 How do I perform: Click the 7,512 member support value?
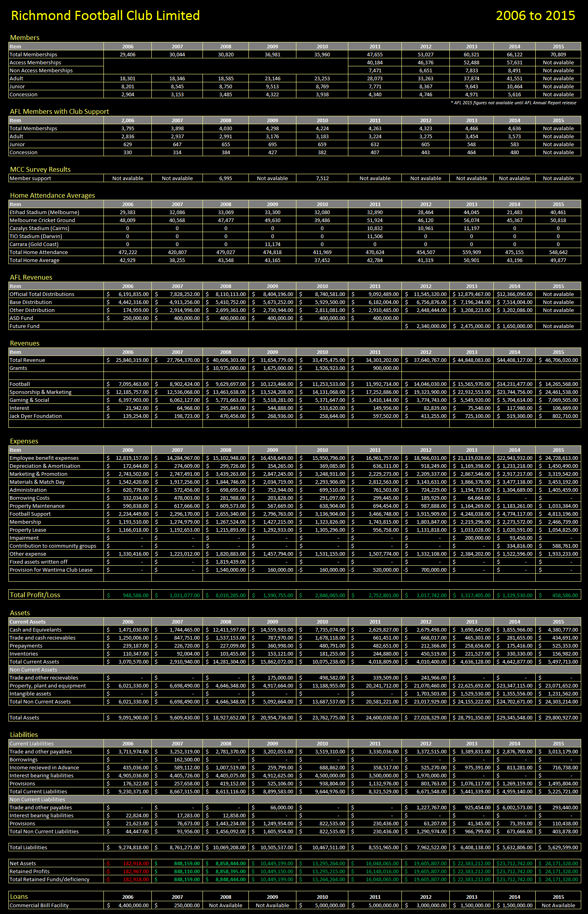[x=322, y=178]
